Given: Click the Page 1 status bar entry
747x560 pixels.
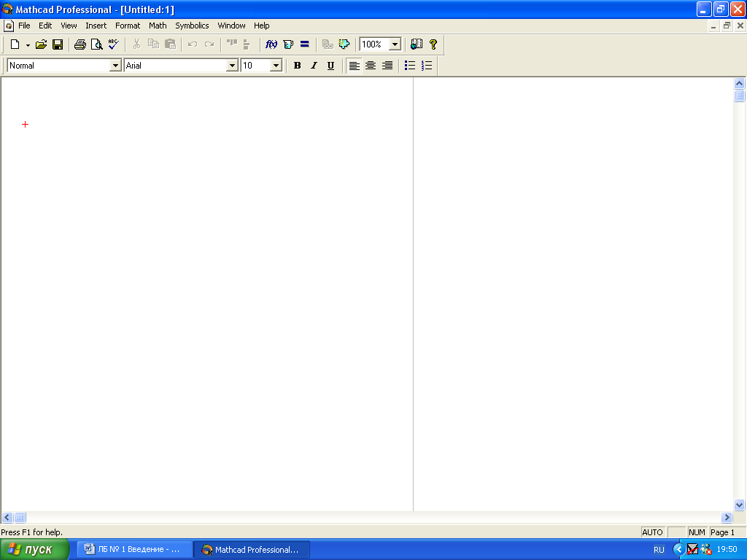Looking at the screenshot, I should pyautogui.click(x=722, y=532).
